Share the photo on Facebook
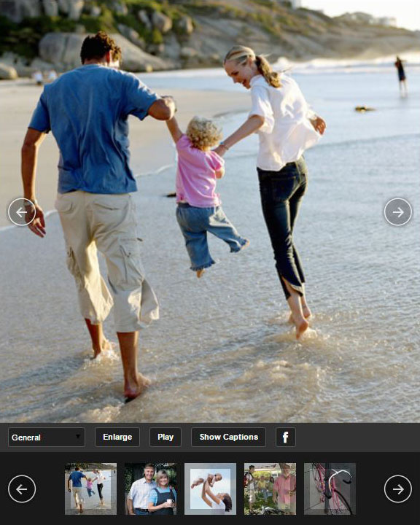The width and height of the screenshot is (420, 525). click(285, 437)
